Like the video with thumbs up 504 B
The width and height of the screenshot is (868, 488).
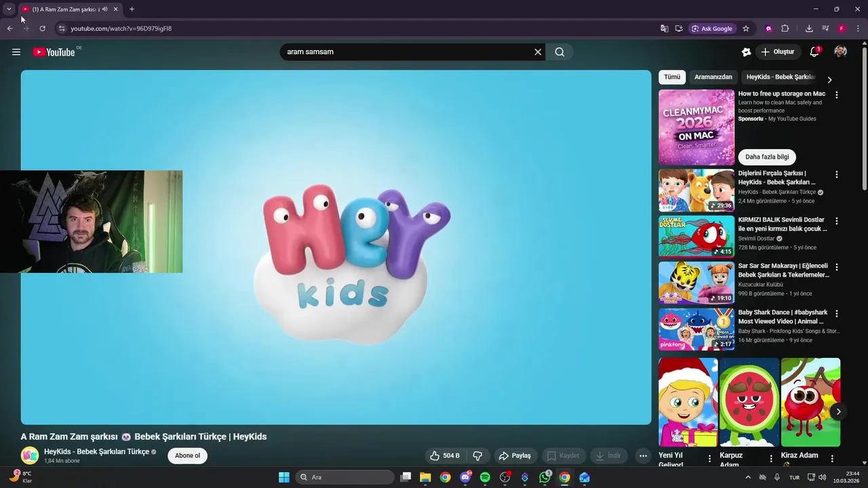(x=445, y=455)
